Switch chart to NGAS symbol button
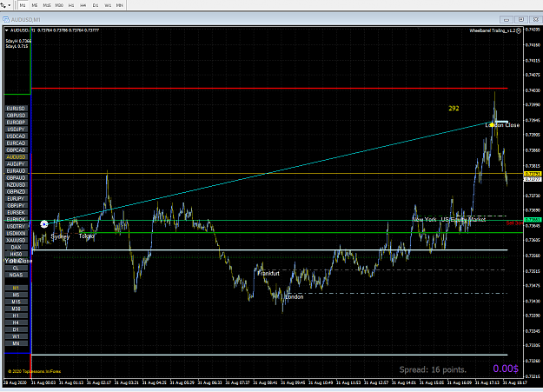The image size is (543, 392). pyautogui.click(x=16, y=275)
